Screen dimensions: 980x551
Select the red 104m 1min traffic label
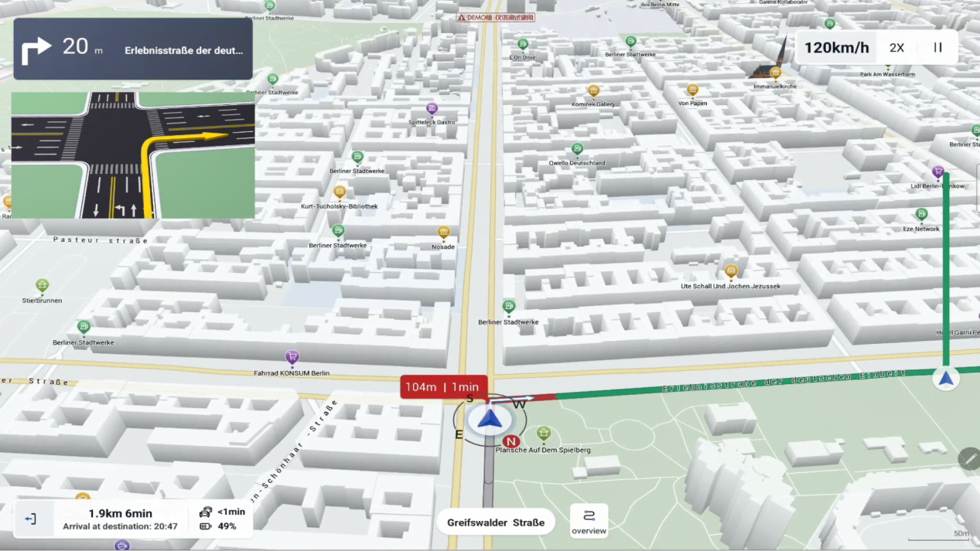pyautogui.click(x=443, y=387)
